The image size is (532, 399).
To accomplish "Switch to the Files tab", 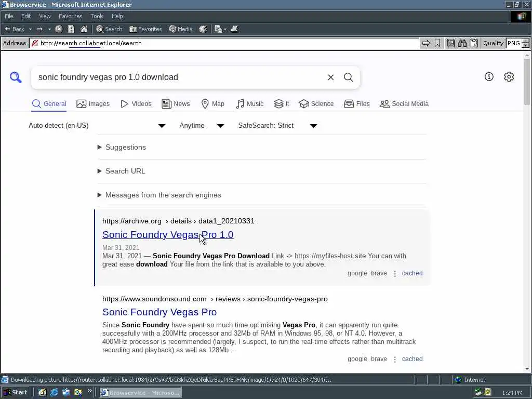I will (356, 104).
